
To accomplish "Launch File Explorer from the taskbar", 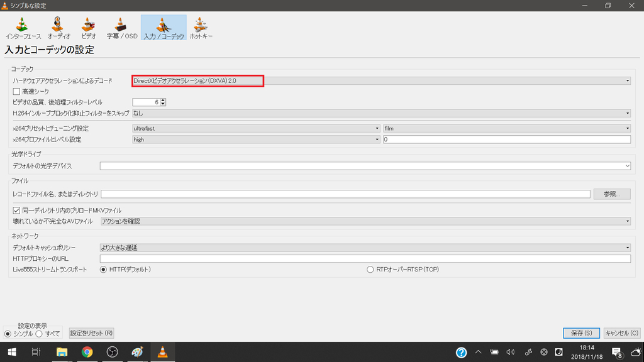I will point(62,352).
